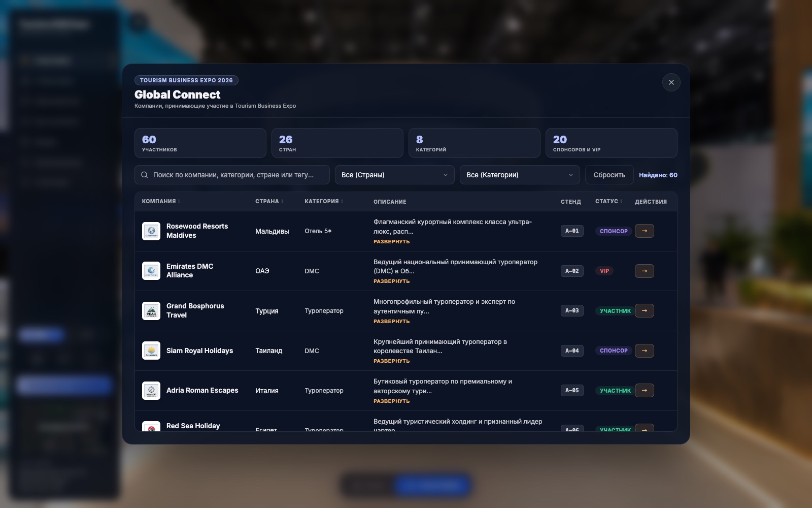Expand Grand Bosphorus Travel description via Развернуть
The height and width of the screenshot is (508, 812).
click(x=391, y=322)
